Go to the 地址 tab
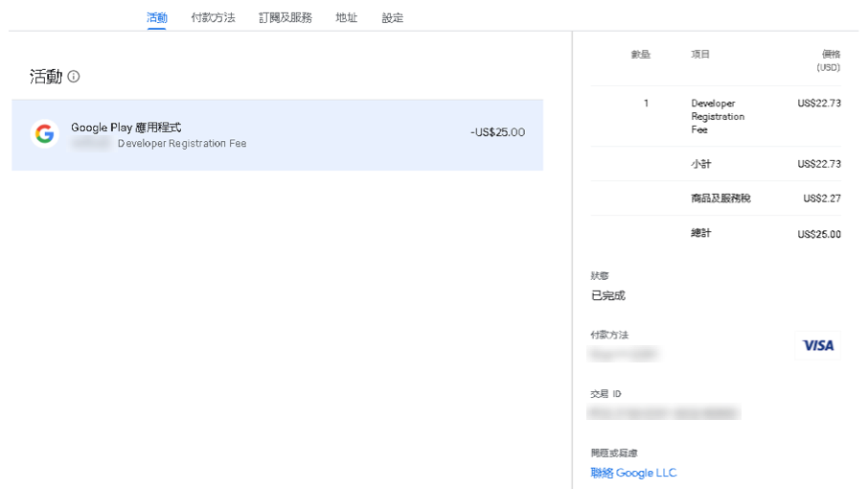The width and height of the screenshot is (868, 489). pyautogui.click(x=347, y=17)
